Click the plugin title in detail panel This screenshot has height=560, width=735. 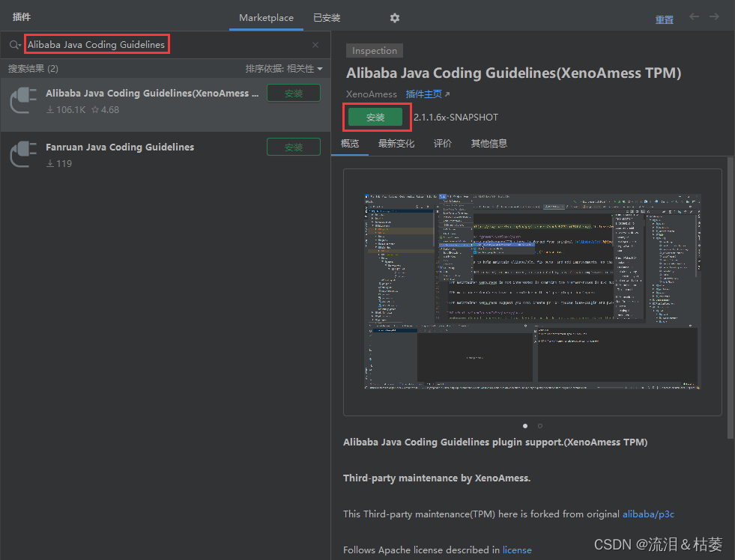[x=514, y=73]
